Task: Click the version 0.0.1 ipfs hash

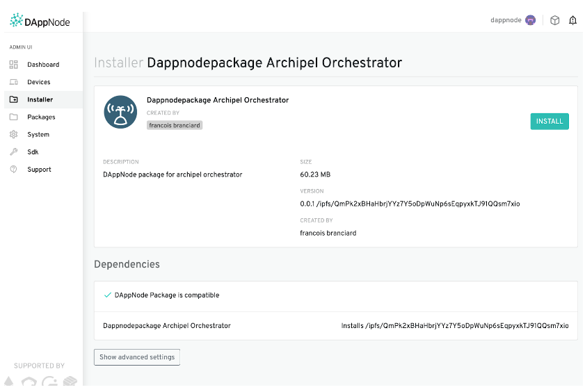Action: tap(410, 204)
